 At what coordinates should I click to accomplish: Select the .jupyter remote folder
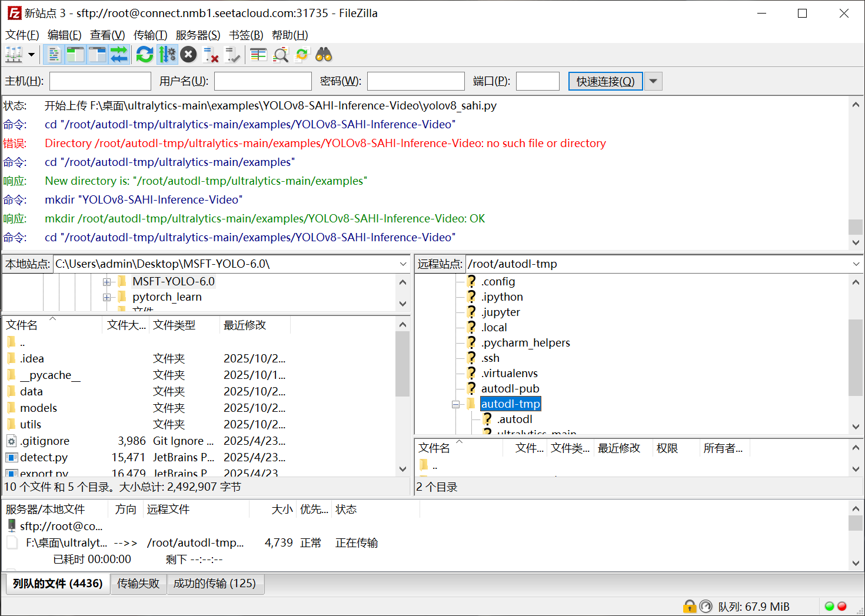tap(501, 312)
